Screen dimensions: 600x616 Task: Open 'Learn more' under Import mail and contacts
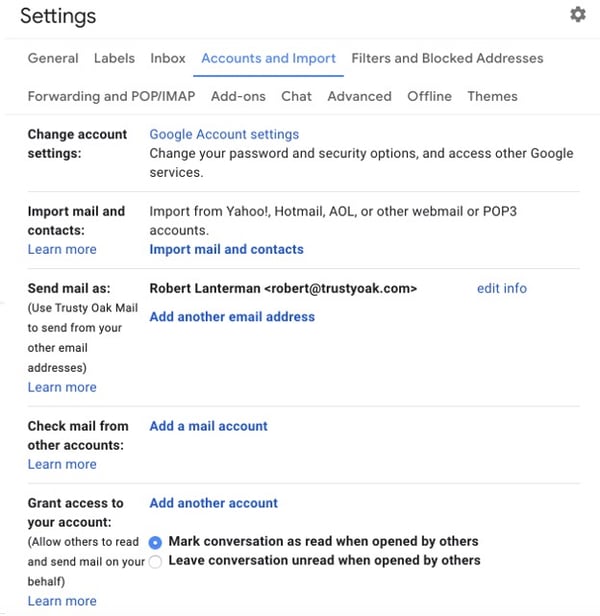point(62,249)
